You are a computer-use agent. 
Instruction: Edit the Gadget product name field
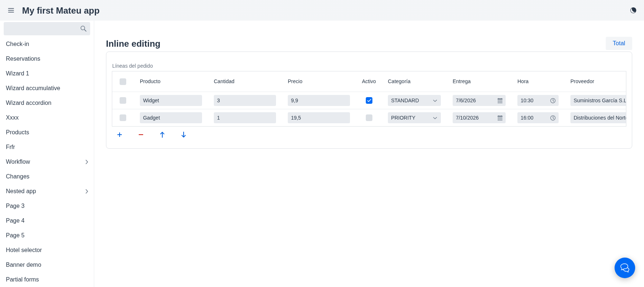171,118
